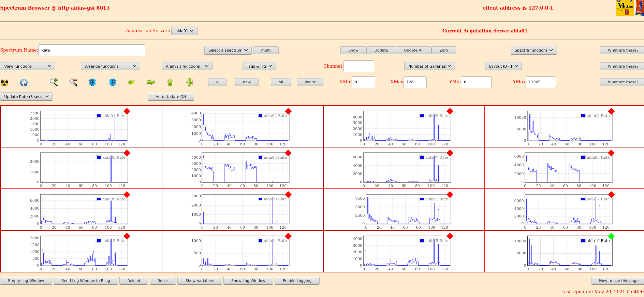Viewport: 644px width, 297px height.
Task: Zoom out with the minus magnifier icon
Action: coord(73,82)
